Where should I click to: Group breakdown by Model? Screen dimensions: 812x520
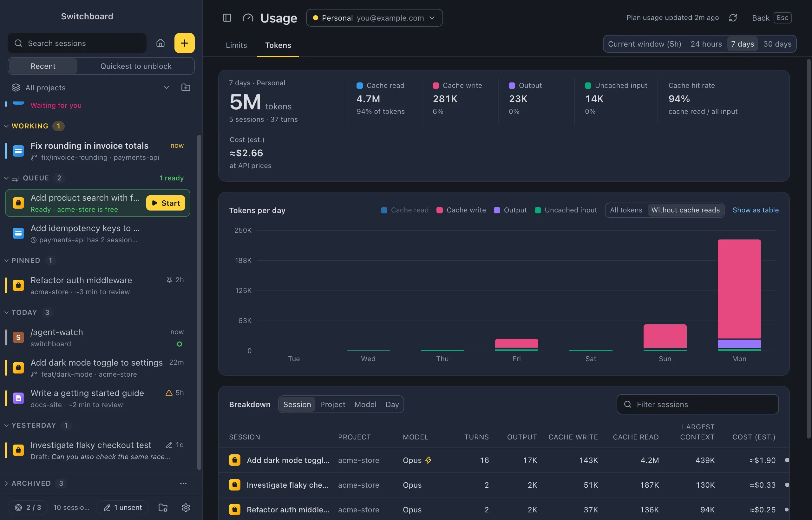click(x=365, y=404)
